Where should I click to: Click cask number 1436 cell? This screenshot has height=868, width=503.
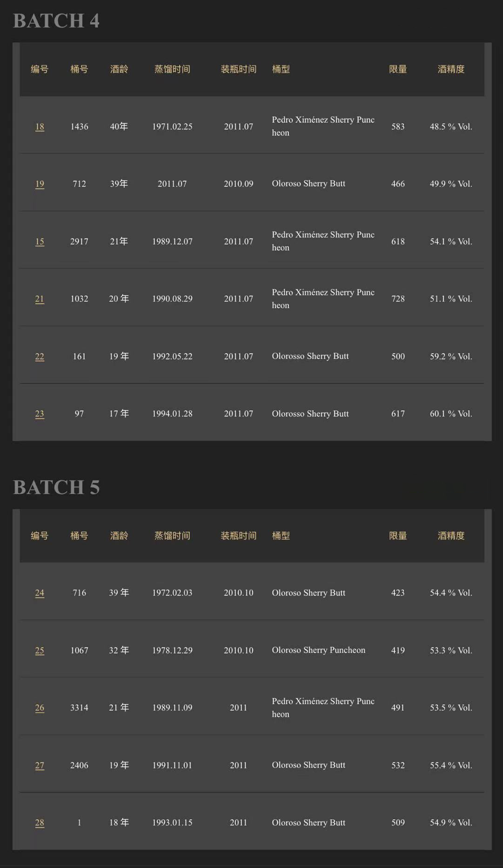tap(79, 127)
